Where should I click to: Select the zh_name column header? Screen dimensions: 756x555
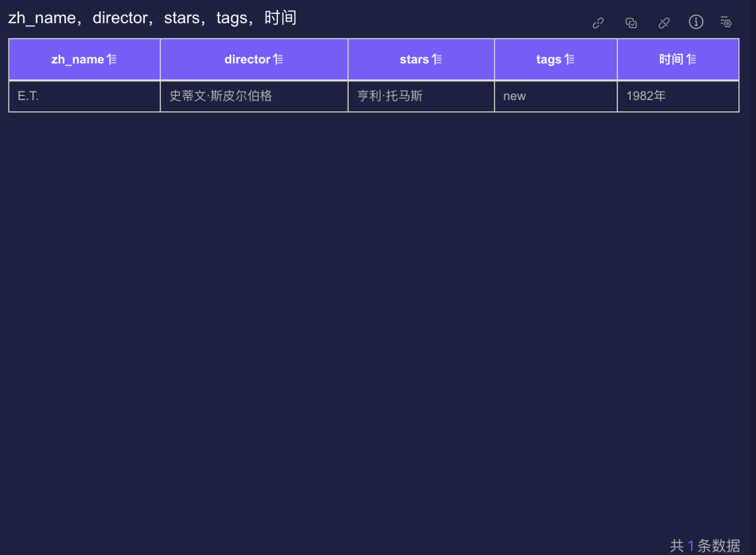(84, 59)
